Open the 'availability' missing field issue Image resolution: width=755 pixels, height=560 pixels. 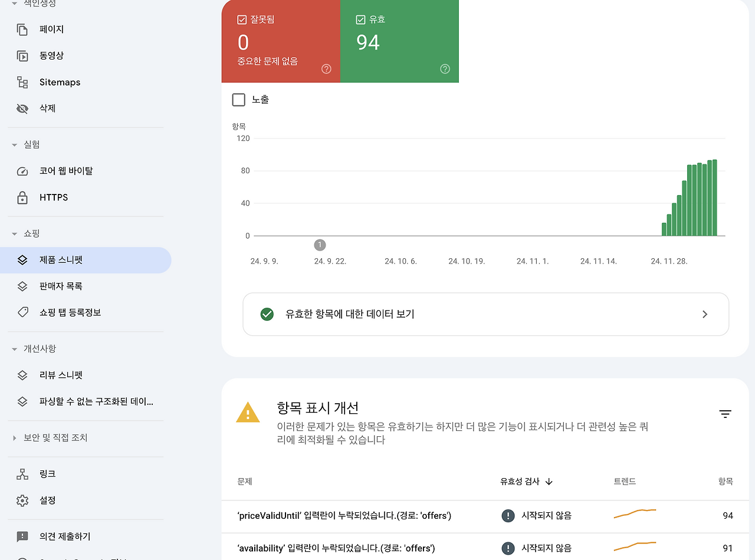(336, 548)
